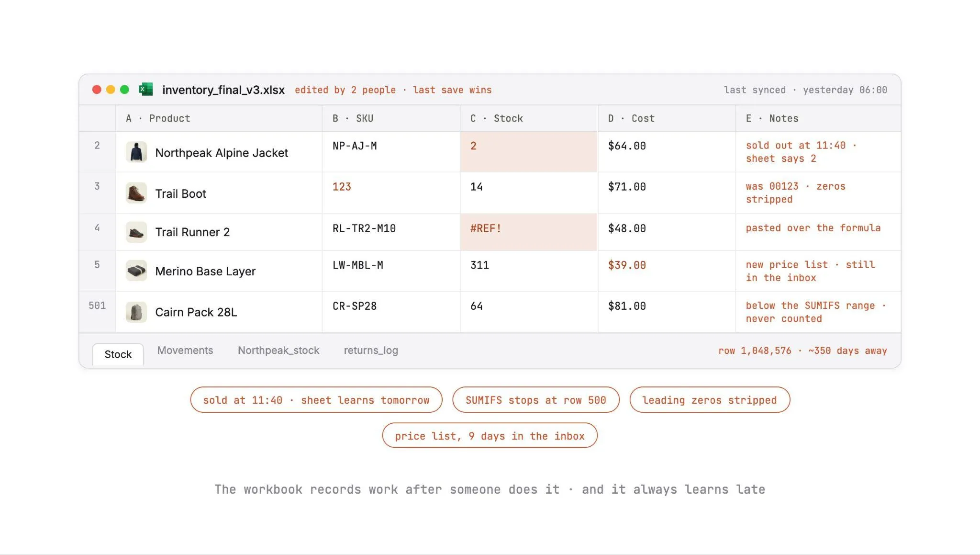
Task: Select the 'D · Cost' column header
Action: tap(667, 118)
